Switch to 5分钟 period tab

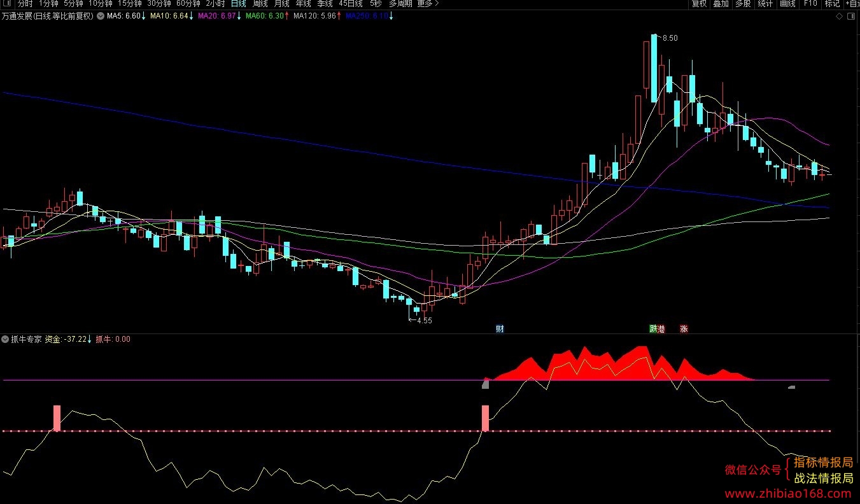(74, 4)
